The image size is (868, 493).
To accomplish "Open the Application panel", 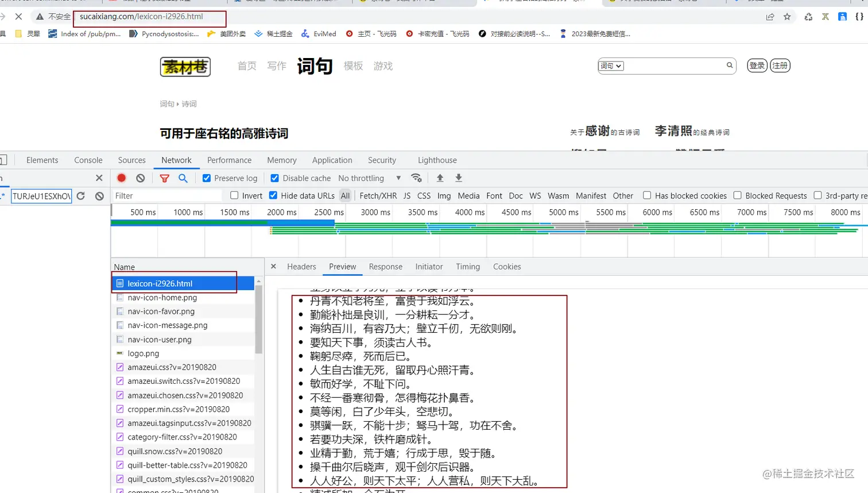I will 332,160.
